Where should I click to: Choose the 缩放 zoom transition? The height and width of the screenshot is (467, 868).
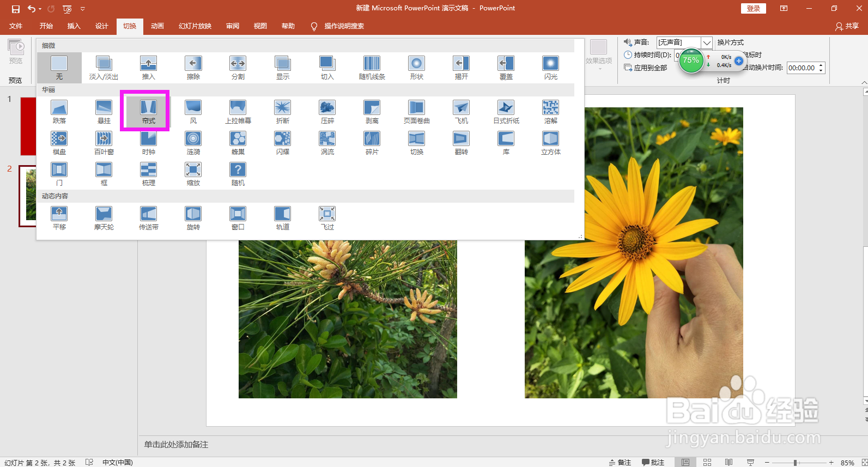coord(193,174)
